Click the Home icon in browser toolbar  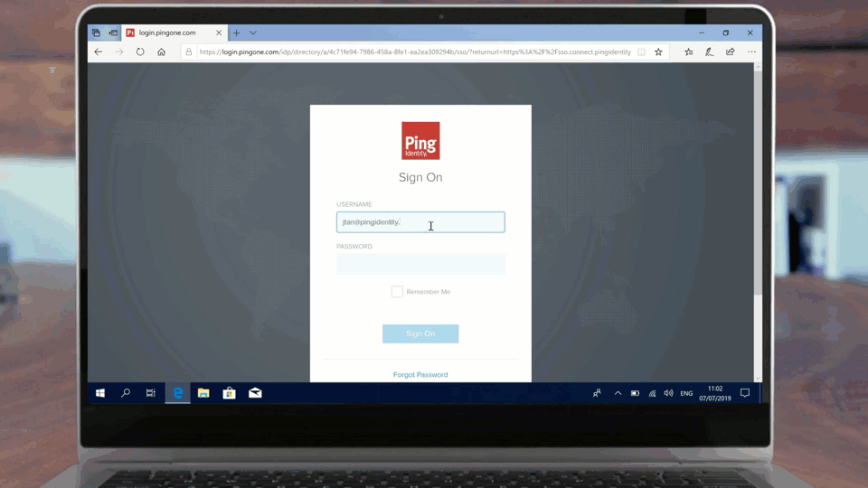pyautogui.click(x=161, y=52)
